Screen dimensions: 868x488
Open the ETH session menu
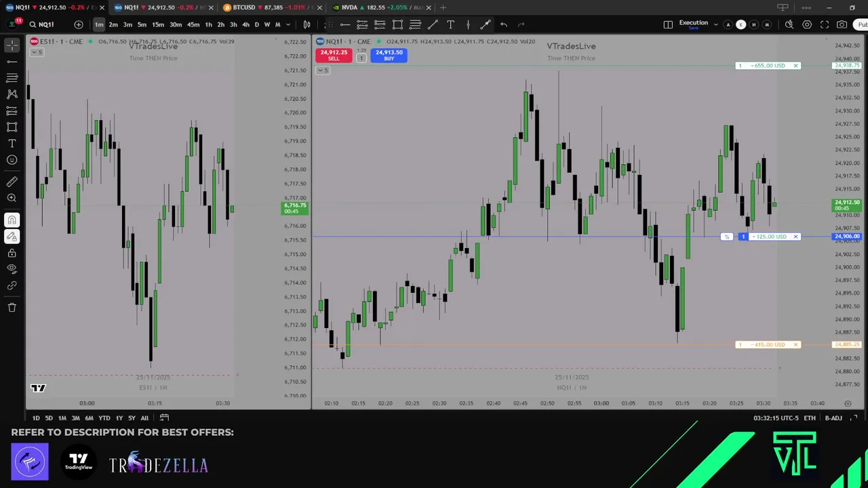[810, 418]
